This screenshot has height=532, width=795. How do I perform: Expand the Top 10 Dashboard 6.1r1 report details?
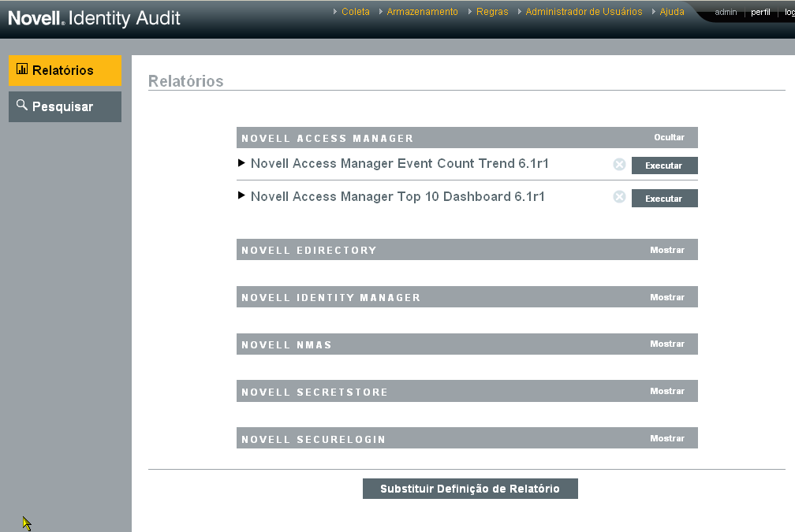click(x=241, y=195)
